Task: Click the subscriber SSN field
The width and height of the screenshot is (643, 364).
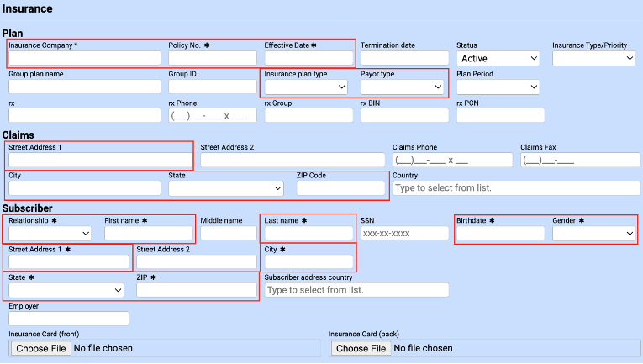Action: click(404, 233)
